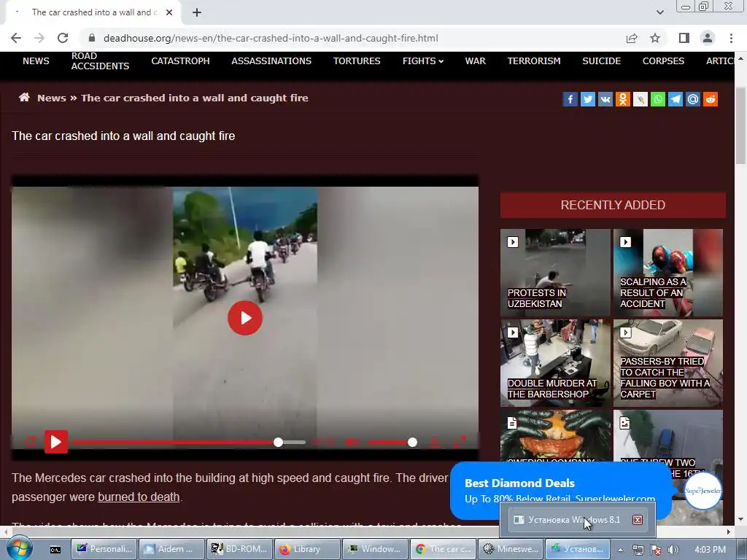Click the taskbar clock 4:03 PM

click(710, 550)
